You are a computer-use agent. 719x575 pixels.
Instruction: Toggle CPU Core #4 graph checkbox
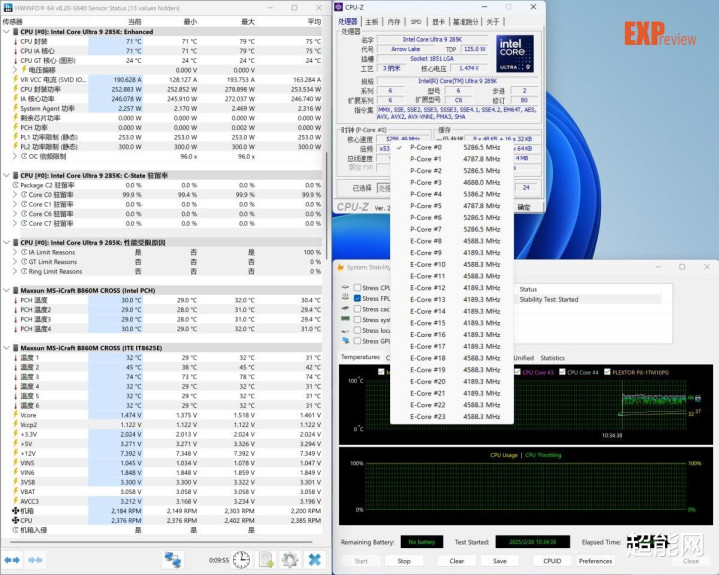click(562, 372)
